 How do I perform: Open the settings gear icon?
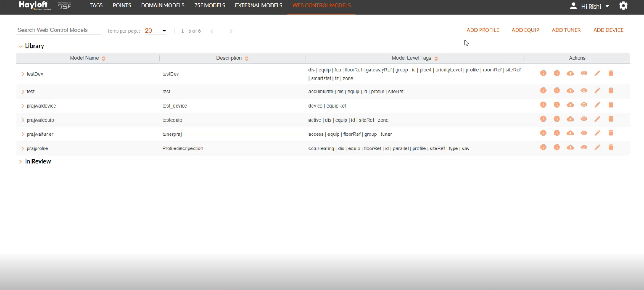pos(623,6)
